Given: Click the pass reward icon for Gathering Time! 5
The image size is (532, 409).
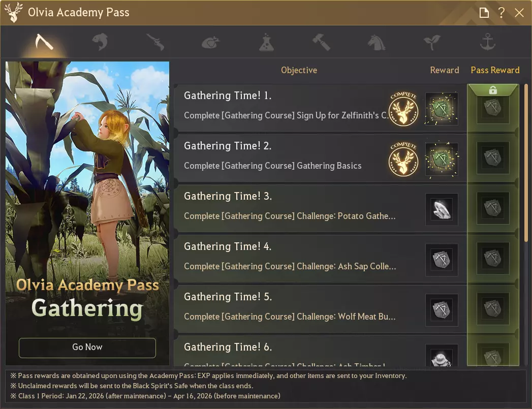Looking at the screenshot, I should click(493, 308).
